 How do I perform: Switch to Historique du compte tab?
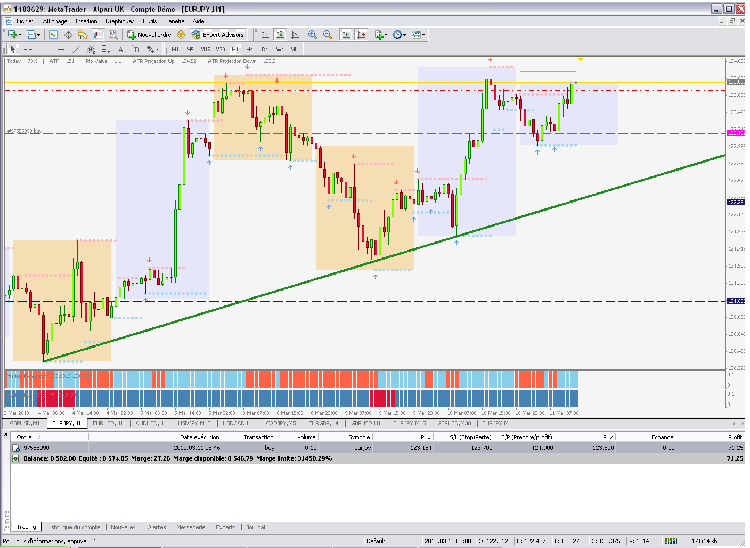(74, 526)
